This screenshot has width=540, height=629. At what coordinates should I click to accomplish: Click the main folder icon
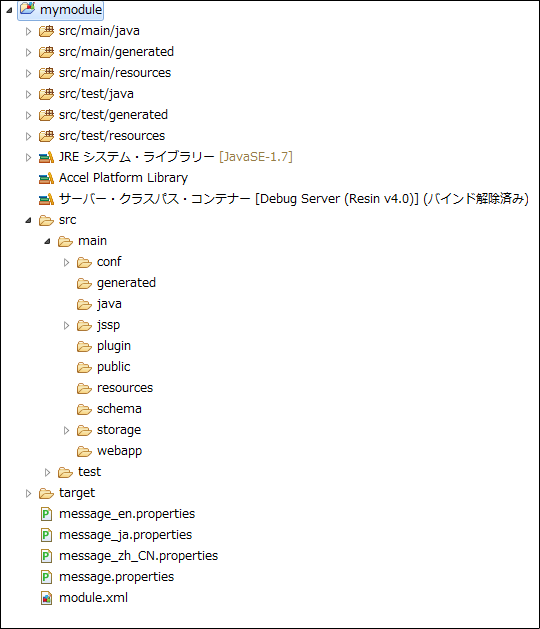65,241
